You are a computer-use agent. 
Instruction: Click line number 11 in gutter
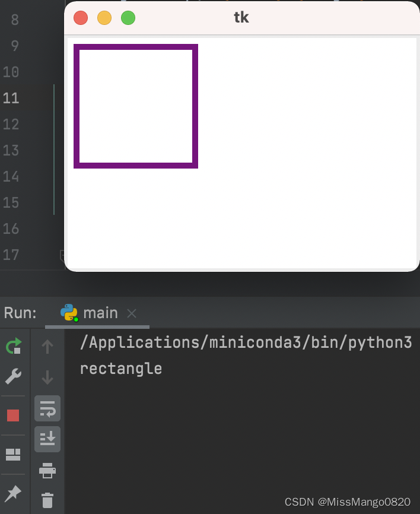pyautogui.click(x=11, y=98)
